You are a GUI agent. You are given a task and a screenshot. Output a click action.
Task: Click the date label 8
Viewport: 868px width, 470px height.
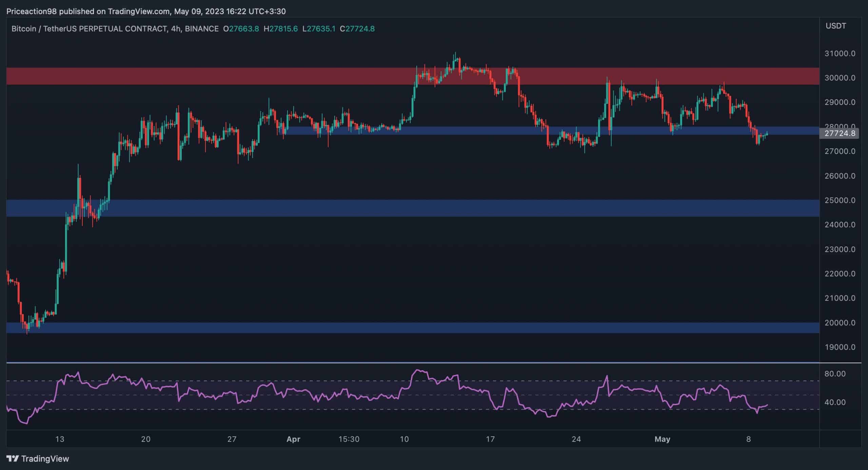749,439
